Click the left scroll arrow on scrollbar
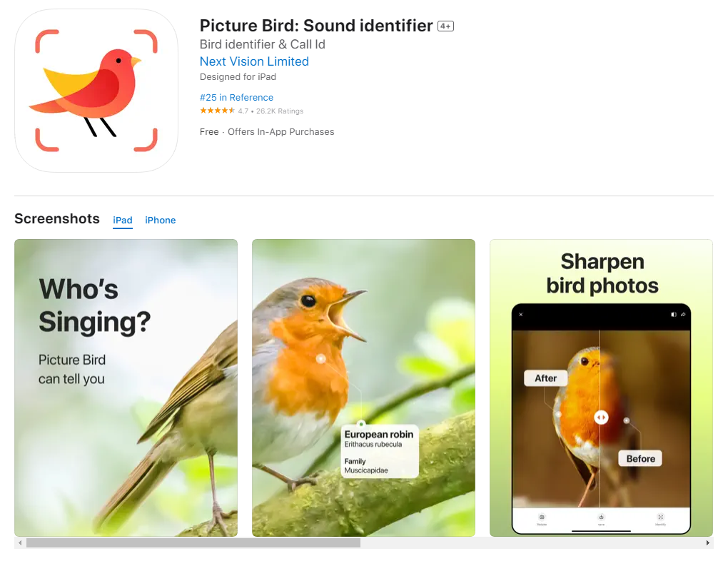The width and height of the screenshot is (728, 561). click(x=20, y=542)
